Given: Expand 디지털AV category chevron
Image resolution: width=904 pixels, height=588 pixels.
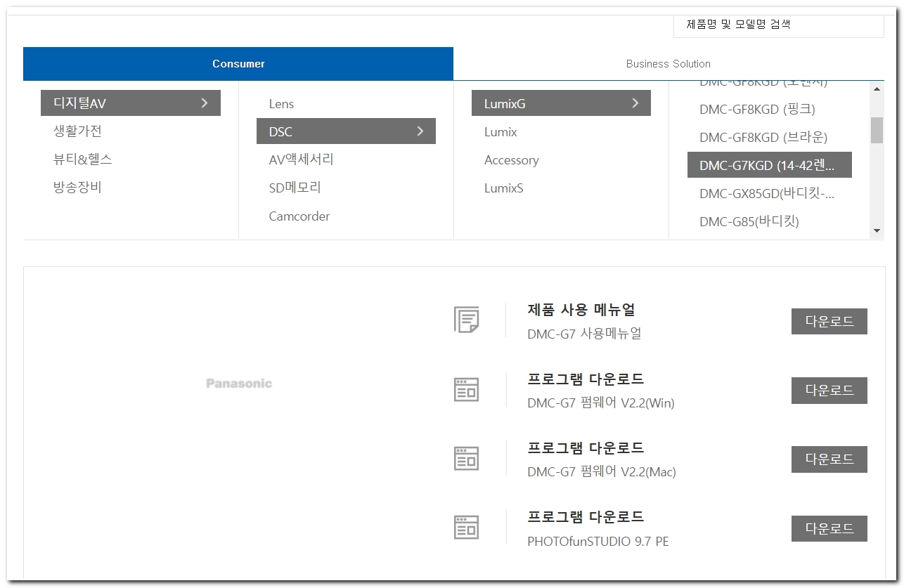Looking at the screenshot, I should coord(205,103).
